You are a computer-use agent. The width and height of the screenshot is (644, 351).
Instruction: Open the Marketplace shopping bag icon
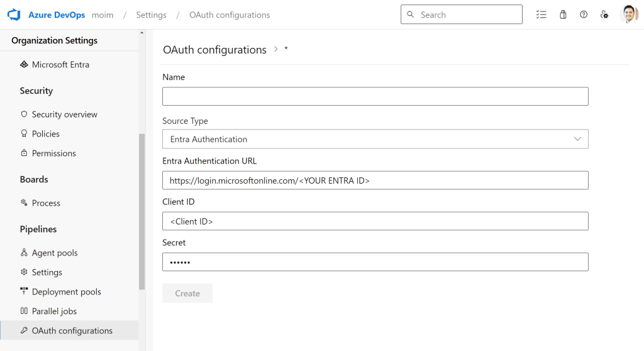pos(563,14)
